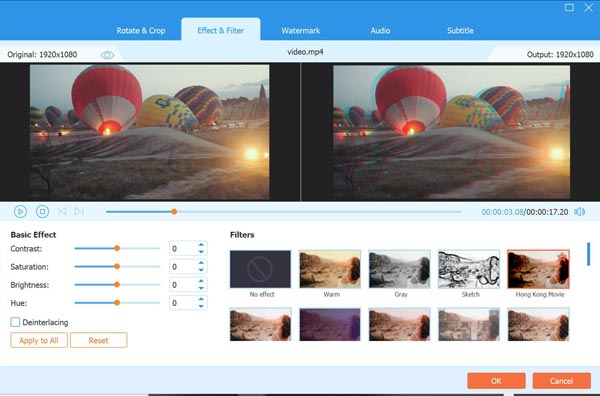
Task: Select filter thumbnail below Gray
Action: coord(399,324)
